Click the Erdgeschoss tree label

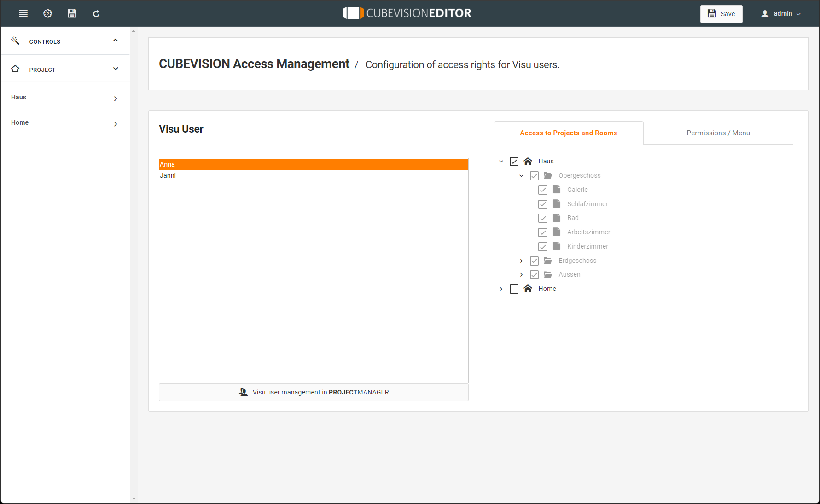point(577,261)
